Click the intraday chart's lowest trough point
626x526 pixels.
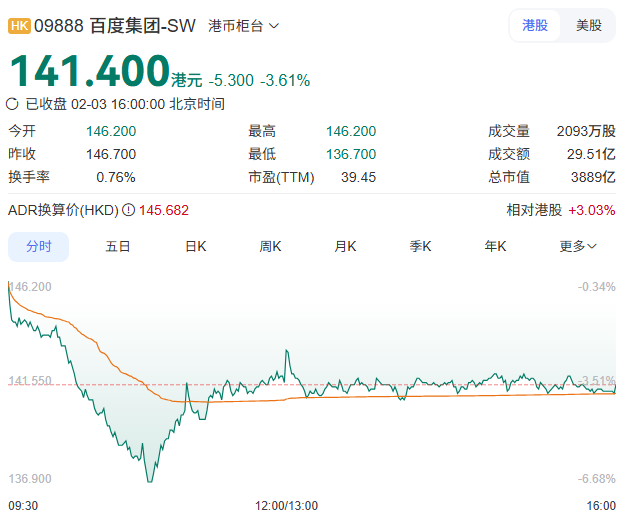(150, 481)
